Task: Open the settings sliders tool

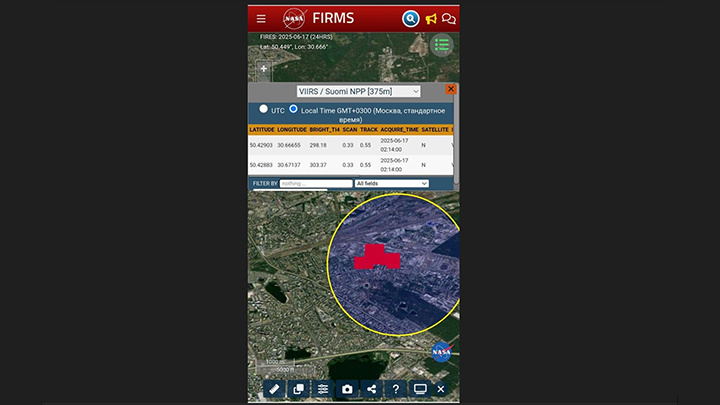Action: coord(323,389)
